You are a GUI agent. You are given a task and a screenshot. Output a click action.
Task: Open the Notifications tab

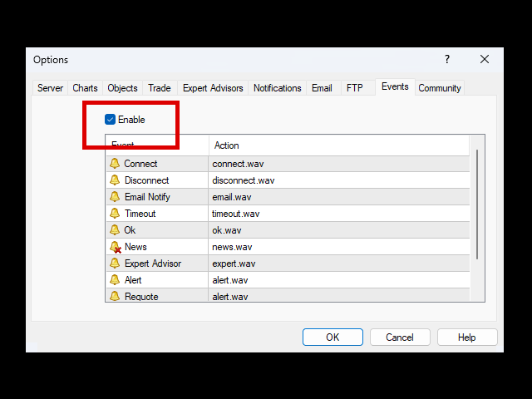pyautogui.click(x=278, y=88)
